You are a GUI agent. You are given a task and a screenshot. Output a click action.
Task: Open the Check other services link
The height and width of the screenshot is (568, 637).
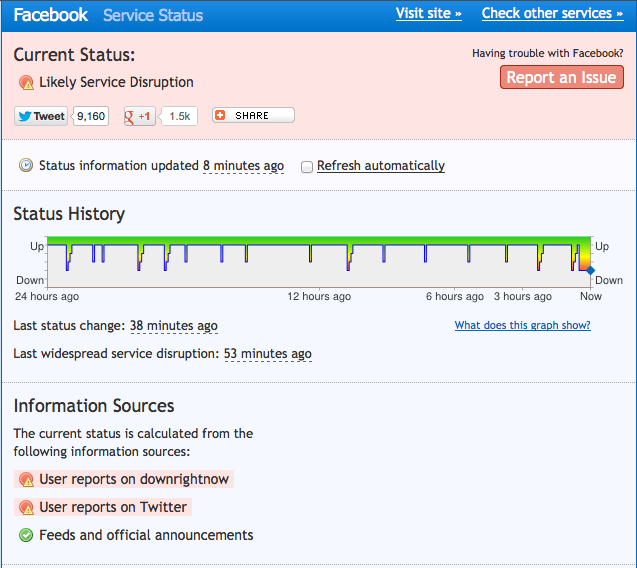(552, 13)
